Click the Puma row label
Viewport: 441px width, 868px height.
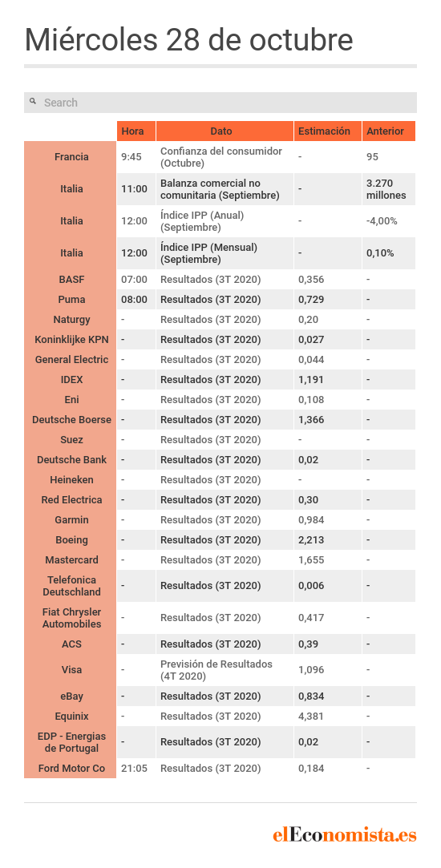71,300
